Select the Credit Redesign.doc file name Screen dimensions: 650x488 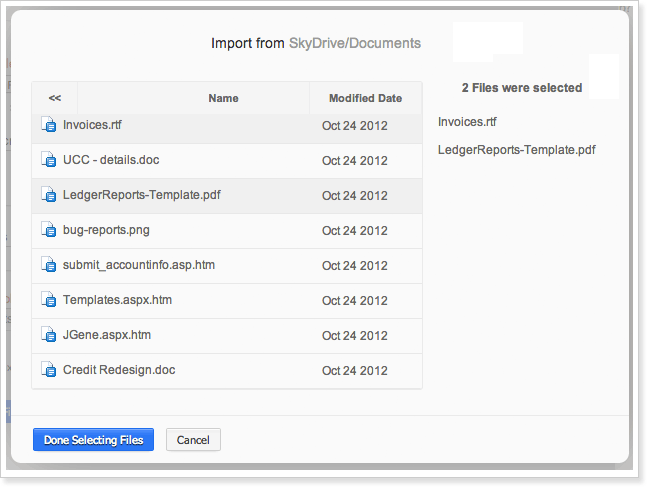(119, 370)
